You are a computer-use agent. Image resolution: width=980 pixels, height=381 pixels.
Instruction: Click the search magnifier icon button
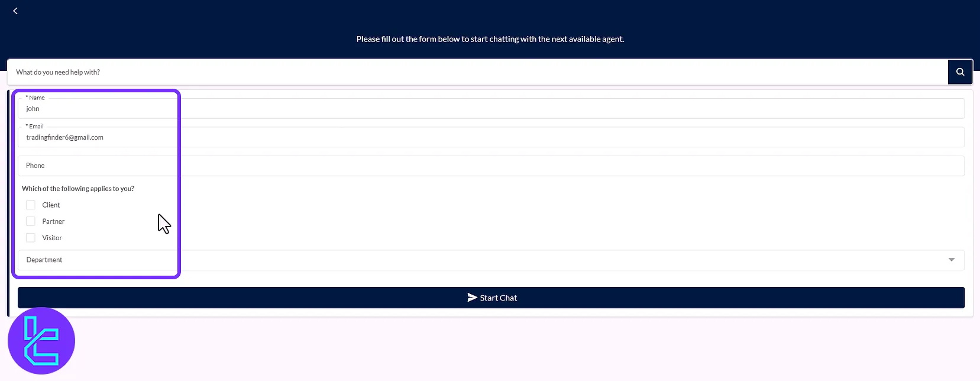pyautogui.click(x=960, y=72)
